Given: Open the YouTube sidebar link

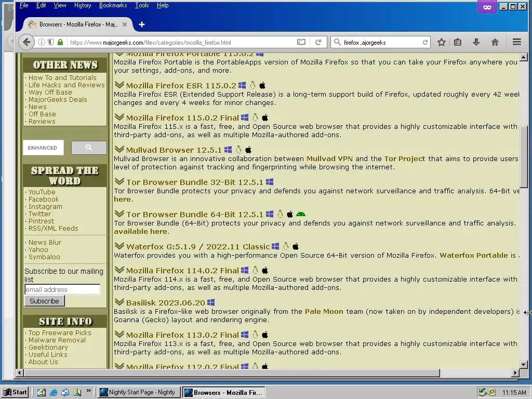Looking at the screenshot, I should click(42, 192).
